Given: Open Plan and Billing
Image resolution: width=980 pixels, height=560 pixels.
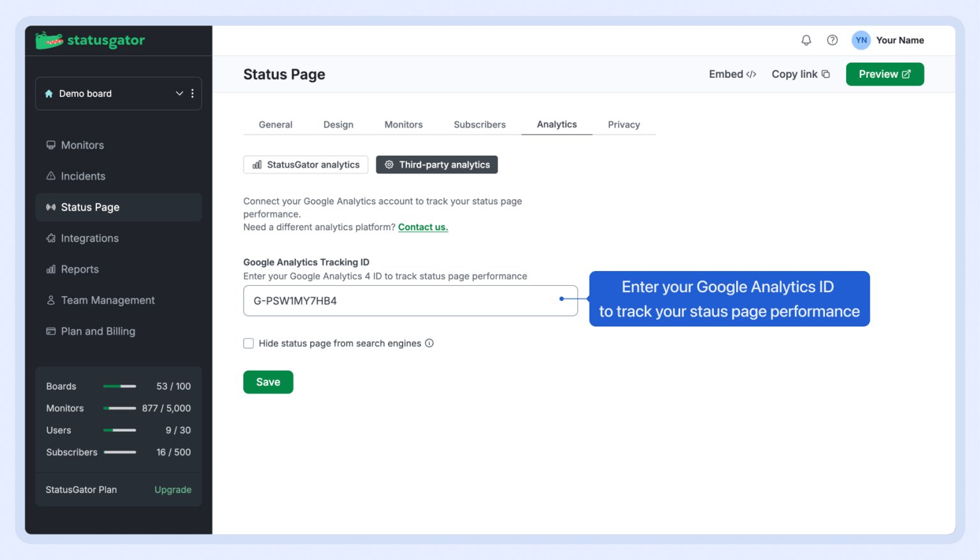Looking at the screenshot, I should 119,332.
